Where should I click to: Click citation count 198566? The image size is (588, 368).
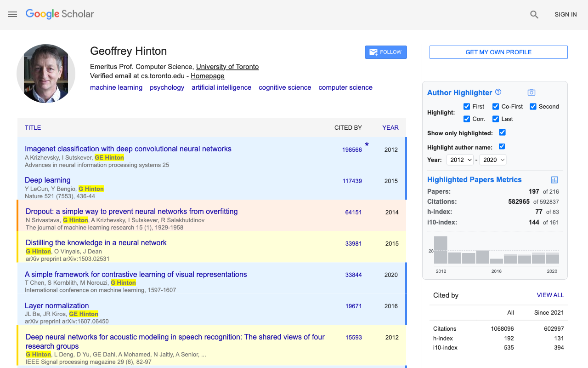352,149
